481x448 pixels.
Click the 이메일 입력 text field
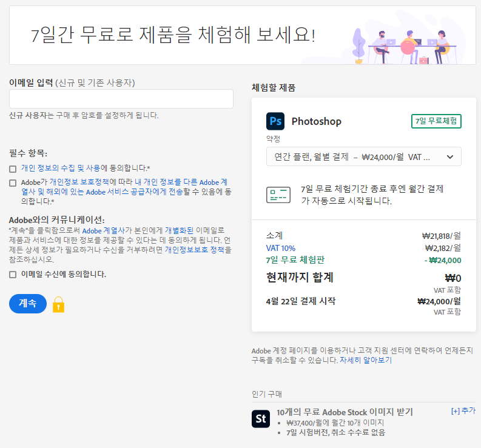tap(121, 99)
